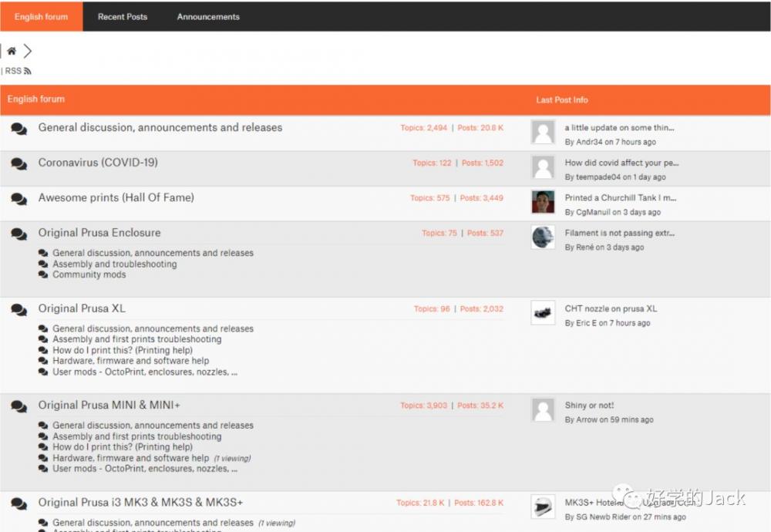The image size is (771, 532).
Task: Click Andr34's avatar thumbnail
Action: pos(544,132)
